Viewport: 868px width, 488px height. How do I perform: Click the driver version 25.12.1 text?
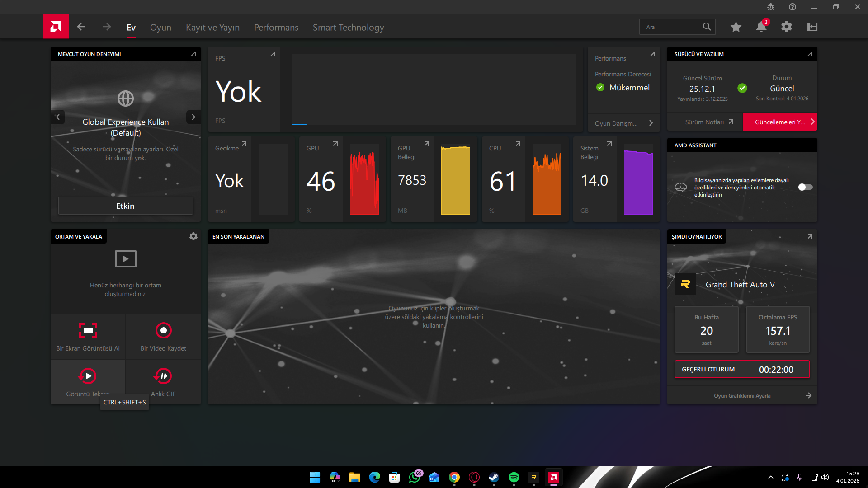click(x=702, y=89)
